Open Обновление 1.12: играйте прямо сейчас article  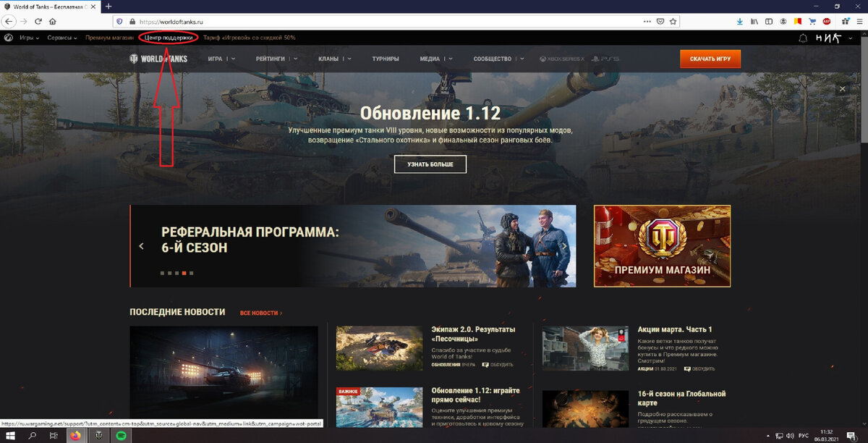click(475, 395)
